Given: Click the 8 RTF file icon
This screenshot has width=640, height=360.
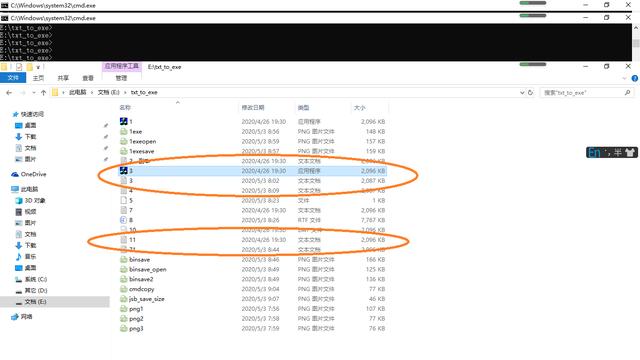Looking at the screenshot, I should [124, 220].
